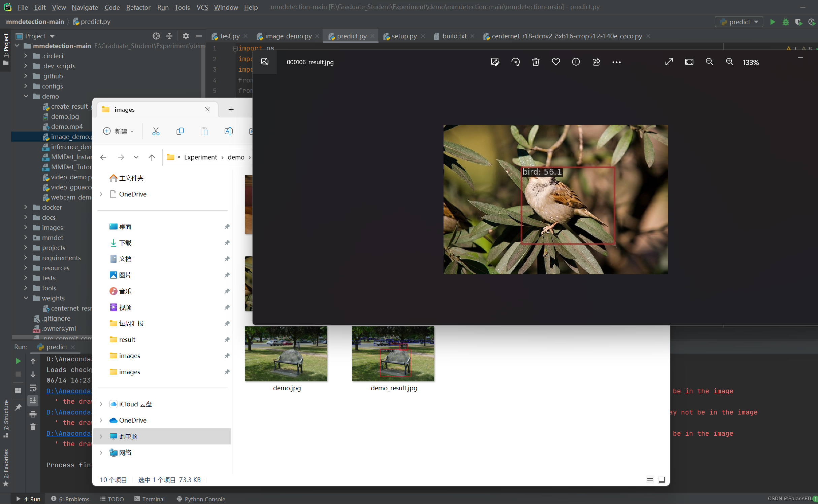Collapse the weights folder
Viewport: 818px width, 504px height.
coord(26,298)
